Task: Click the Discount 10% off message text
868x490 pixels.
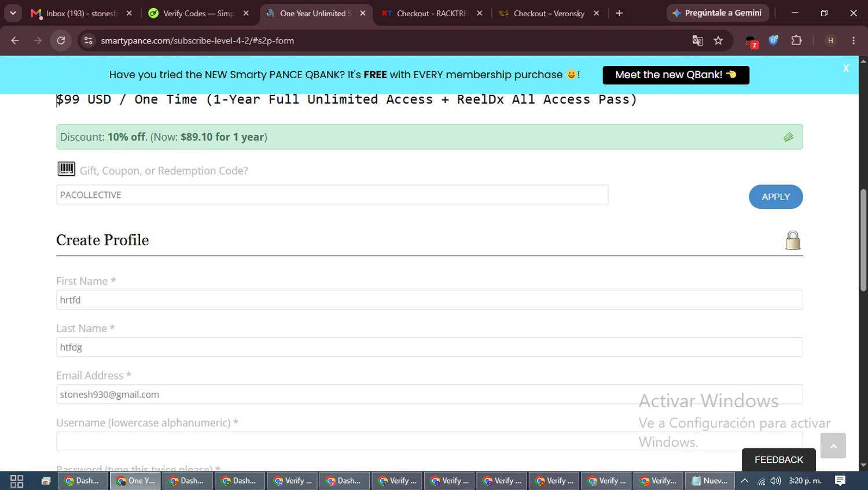Action: [164, 137]
